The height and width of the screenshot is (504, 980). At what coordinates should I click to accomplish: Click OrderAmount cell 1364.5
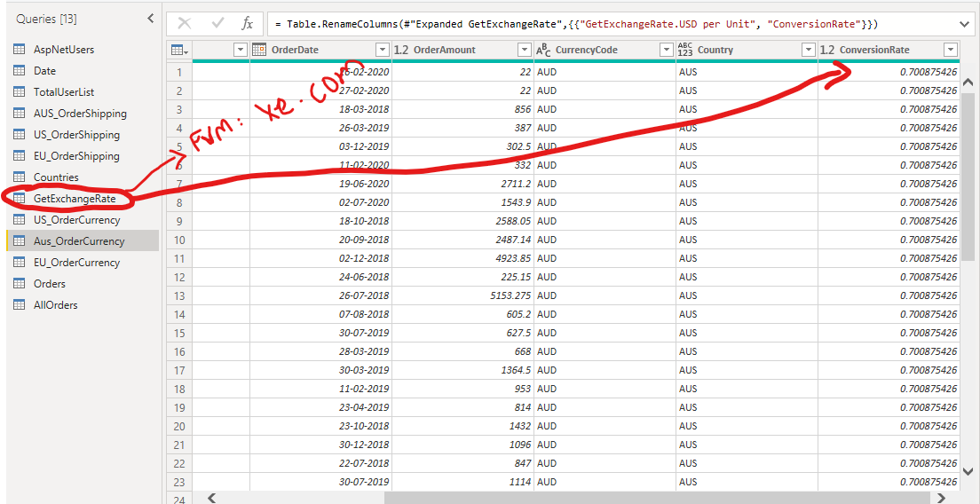(x=462, y=370)
